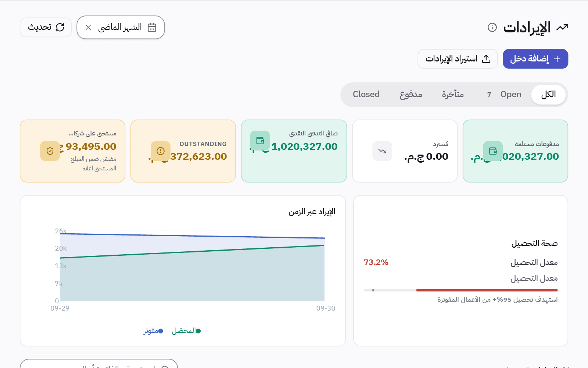
Task: Click استيراد الإيرادات import button
Action: tap(458, 59)
